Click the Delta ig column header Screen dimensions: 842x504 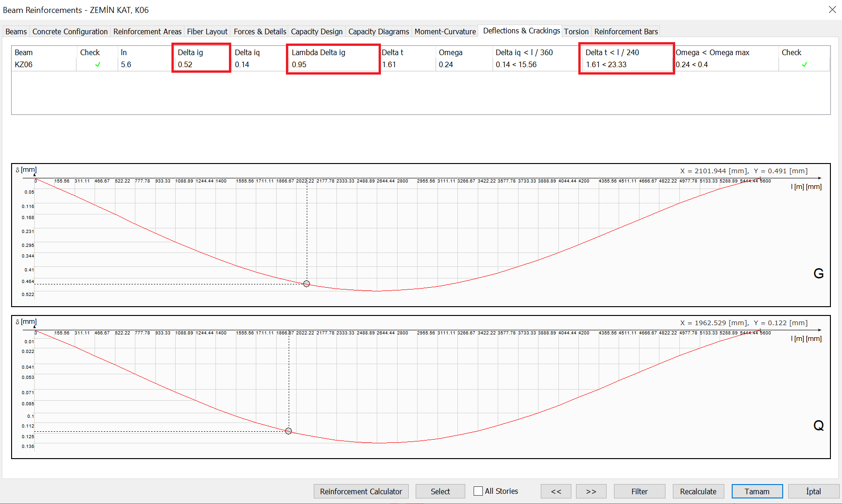(x=190, y=52)
